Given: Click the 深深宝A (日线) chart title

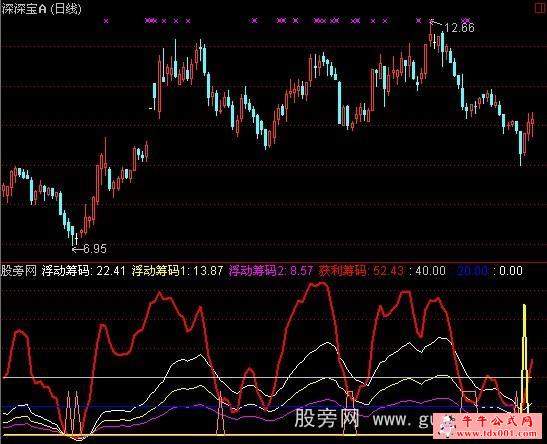Looking at the screenshot, I should (42, 8).
